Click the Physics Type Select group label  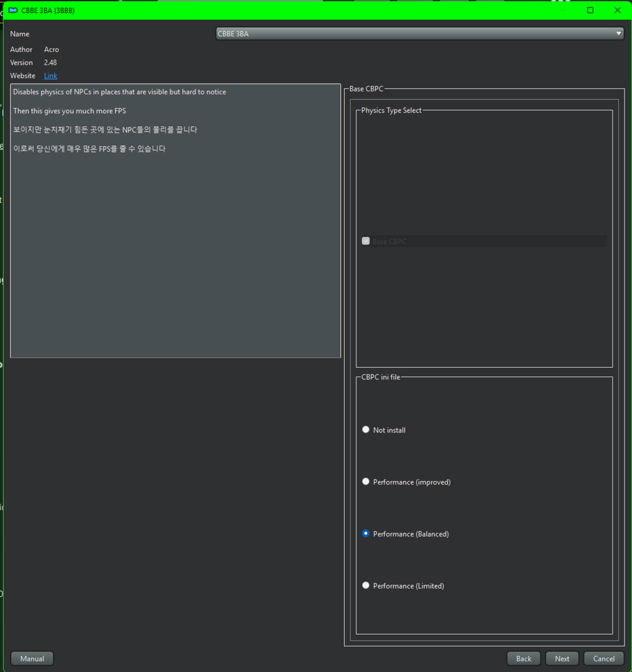pyautogui.click(x=391, y=110)
